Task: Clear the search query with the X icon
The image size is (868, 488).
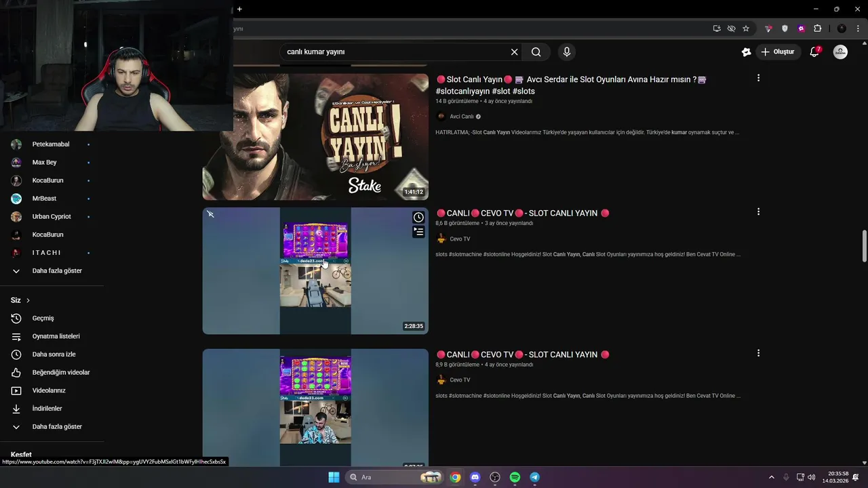Action: (x=514, y=52)
